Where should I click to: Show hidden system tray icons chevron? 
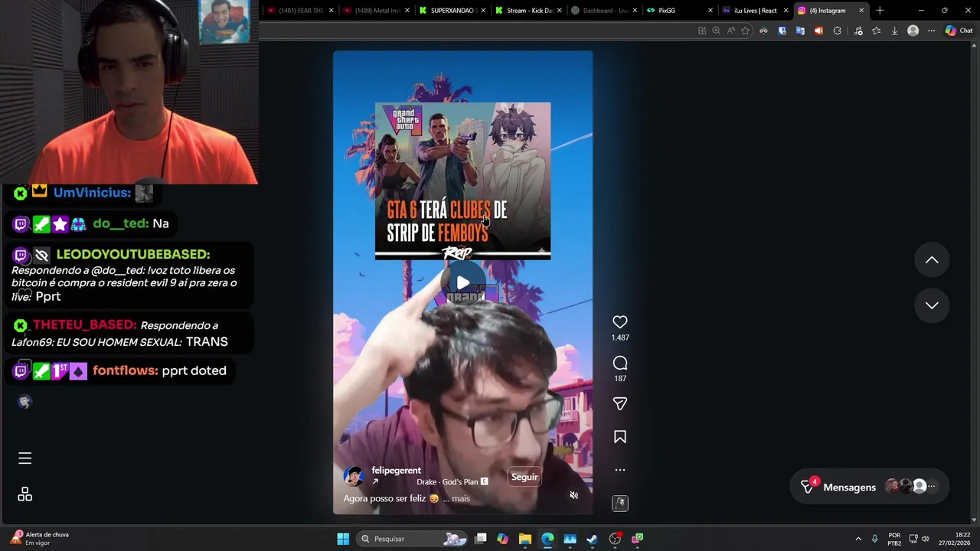coord(858,539)
